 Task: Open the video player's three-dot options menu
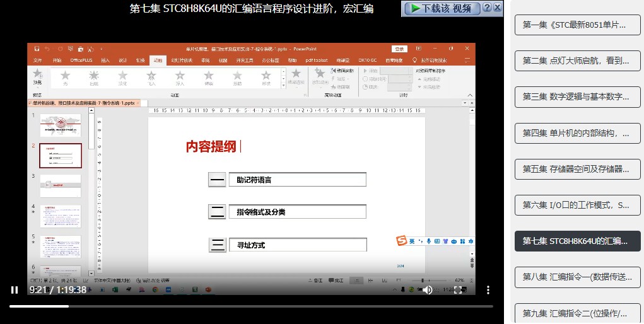click(x=488, y=290)
